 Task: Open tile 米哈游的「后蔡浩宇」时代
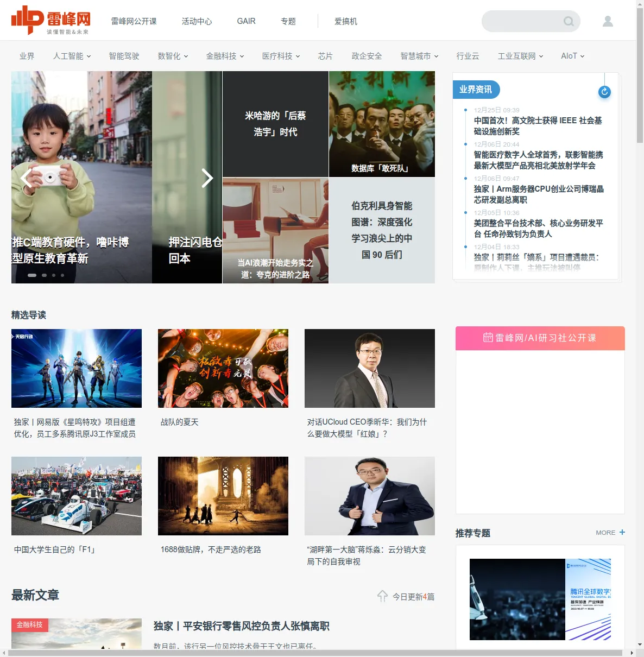coord(275,124)
